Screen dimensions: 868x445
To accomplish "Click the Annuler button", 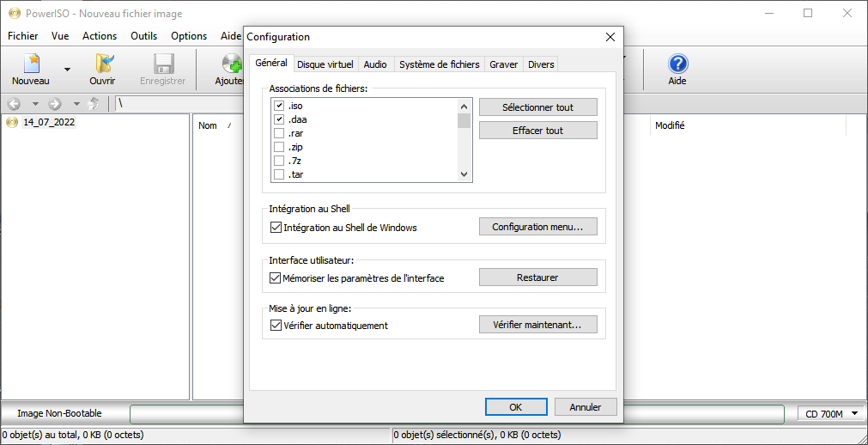I will click(x=586, y=406).
